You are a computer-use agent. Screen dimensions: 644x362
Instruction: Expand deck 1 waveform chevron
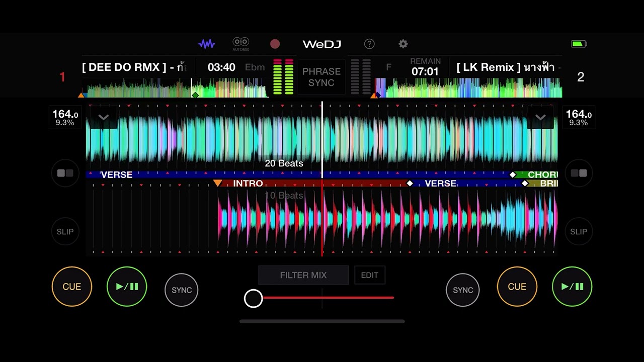pyautogui.click(x=104, y=118)
